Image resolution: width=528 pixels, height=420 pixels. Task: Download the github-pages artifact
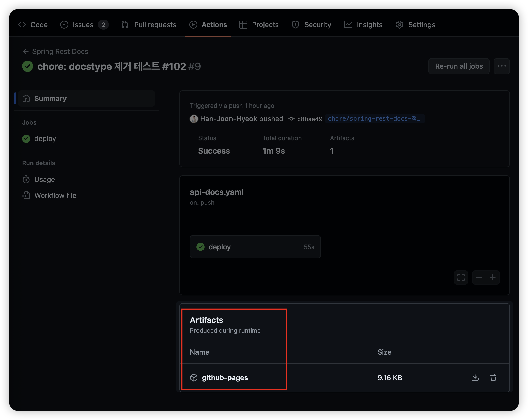coord(475,377)
